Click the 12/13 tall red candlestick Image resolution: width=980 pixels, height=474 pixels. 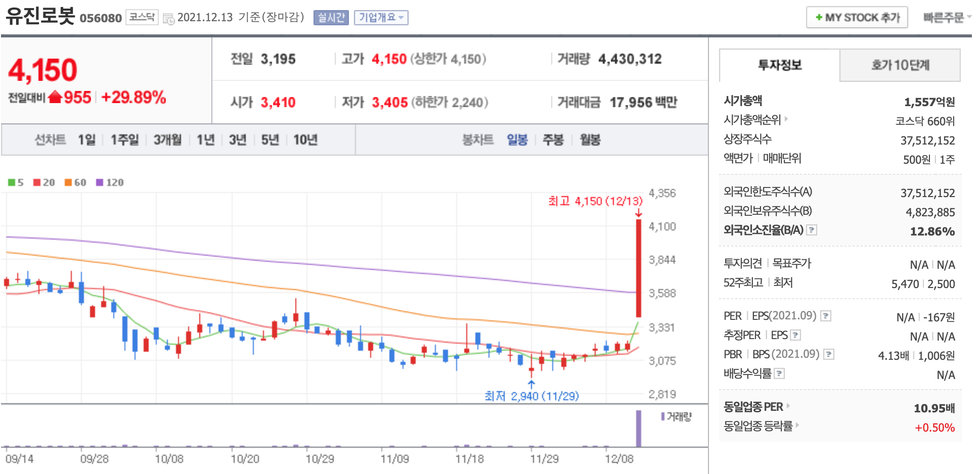tap(639, 268)
